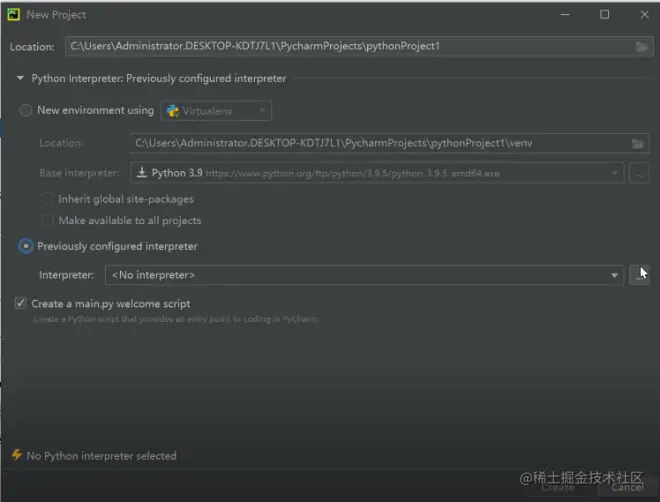Browse folder for venv Location path
This screenshot has height=502, width=660.
point(638,144)
